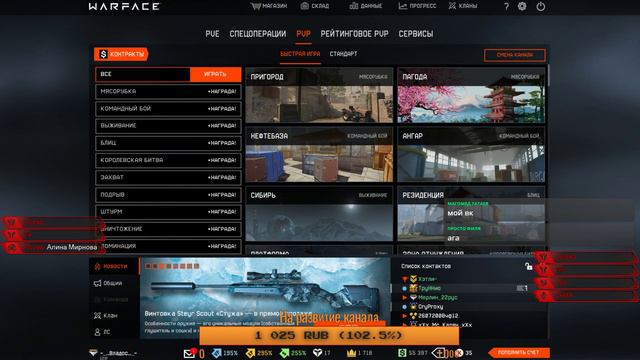This screenshot has width=640, height=360.
Task: Select the CnyProxy contact
Action: pyautogui.click(x=431, y=307)
